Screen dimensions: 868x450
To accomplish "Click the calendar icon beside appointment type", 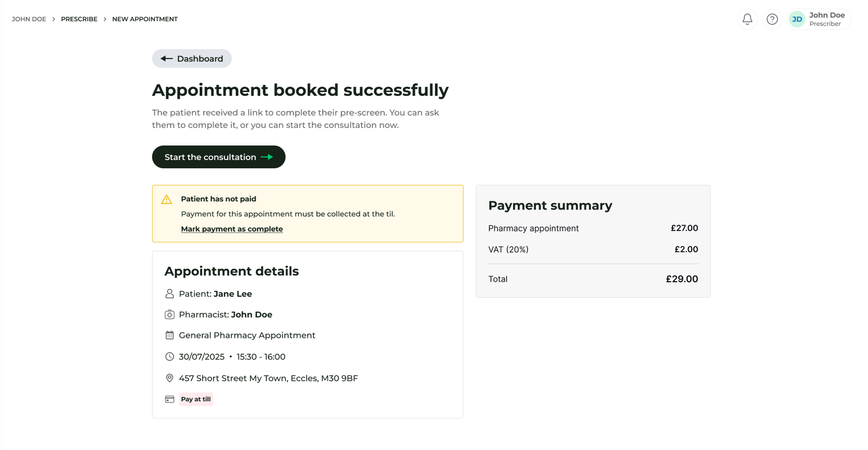I will point(169,335).
